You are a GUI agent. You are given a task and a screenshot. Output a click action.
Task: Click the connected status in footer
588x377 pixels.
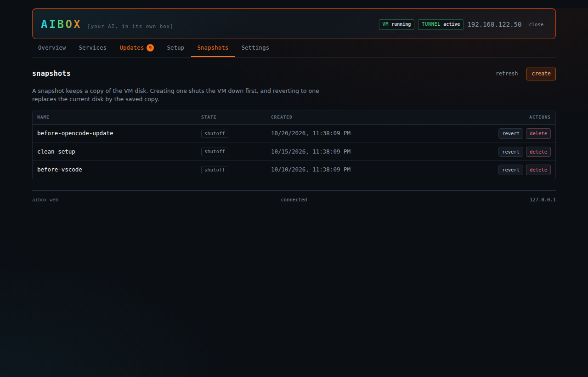[294, 200]
